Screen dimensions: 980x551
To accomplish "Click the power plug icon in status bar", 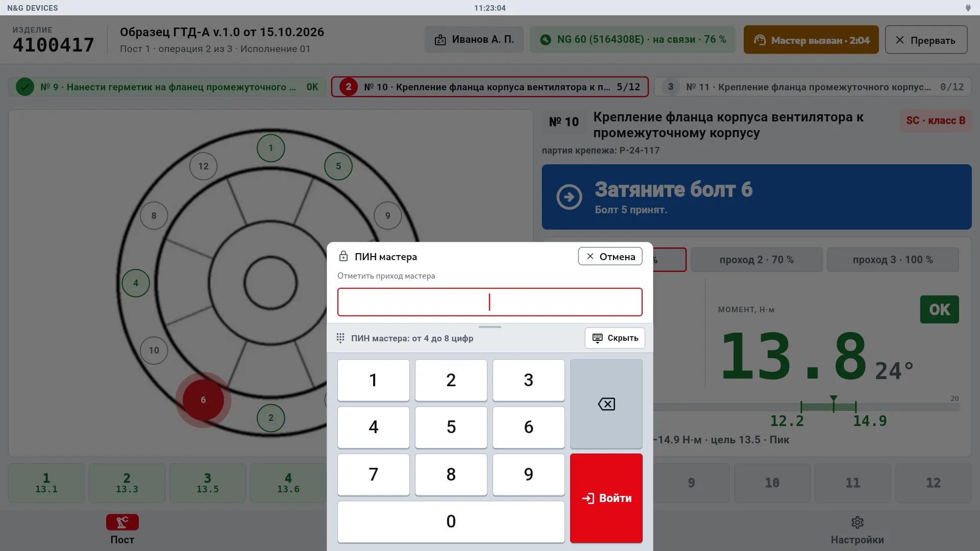I will point(968,8).
